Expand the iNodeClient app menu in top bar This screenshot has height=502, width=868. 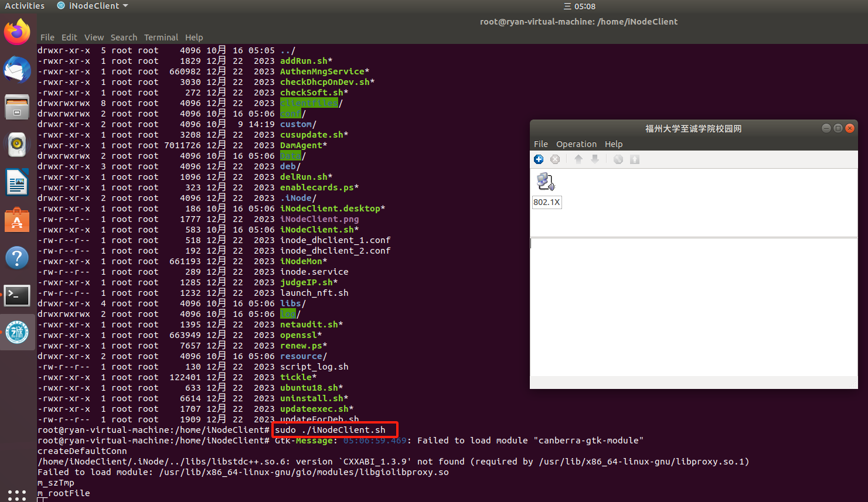93,6
